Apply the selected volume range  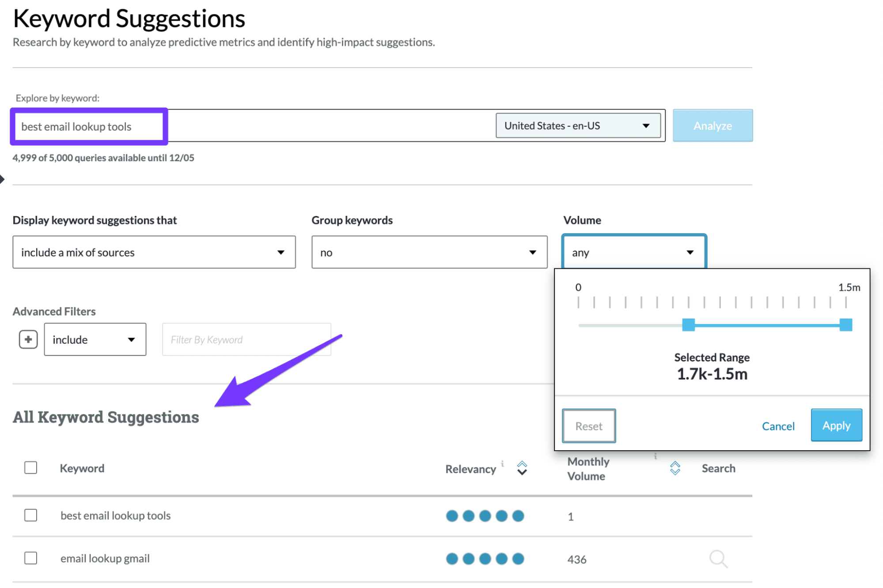(x=835, y=425)
